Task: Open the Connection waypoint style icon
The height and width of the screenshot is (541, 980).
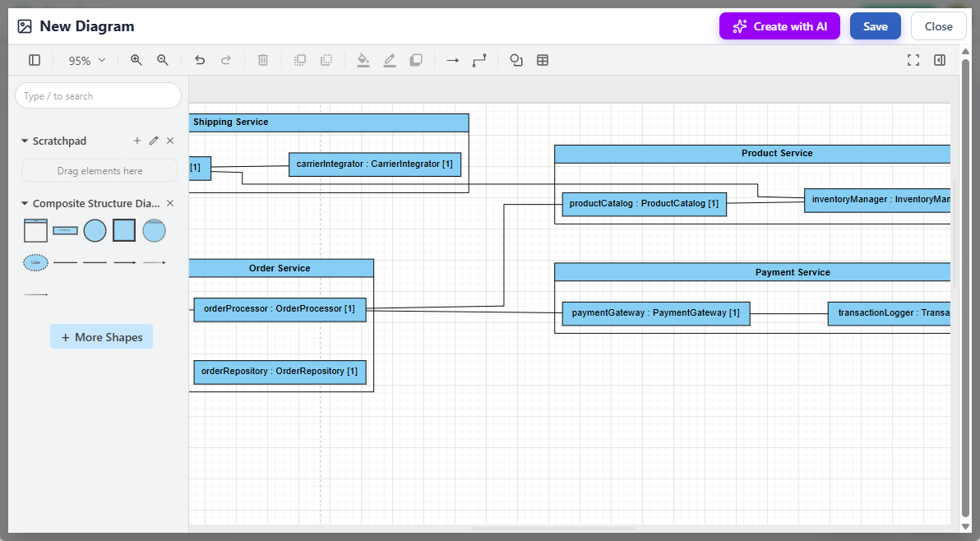Action: 479,59
